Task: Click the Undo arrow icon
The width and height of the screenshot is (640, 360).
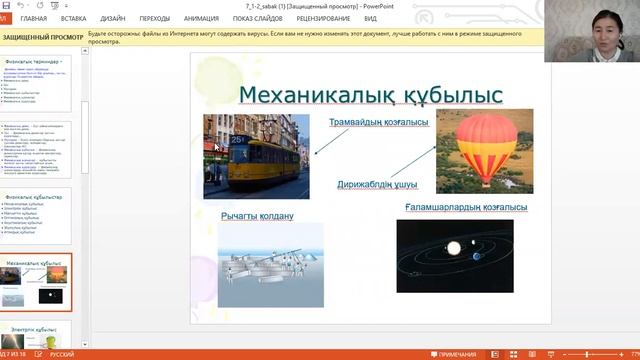Action: [x=20, y=5]
